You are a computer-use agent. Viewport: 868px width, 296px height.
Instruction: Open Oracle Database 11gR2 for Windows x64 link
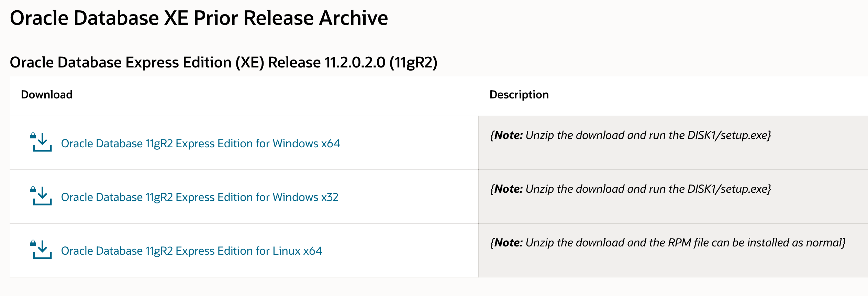200,144
